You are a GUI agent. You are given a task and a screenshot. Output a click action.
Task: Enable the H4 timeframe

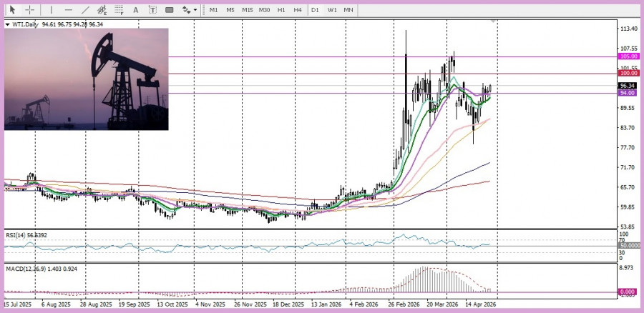click(x=297, y=10)
